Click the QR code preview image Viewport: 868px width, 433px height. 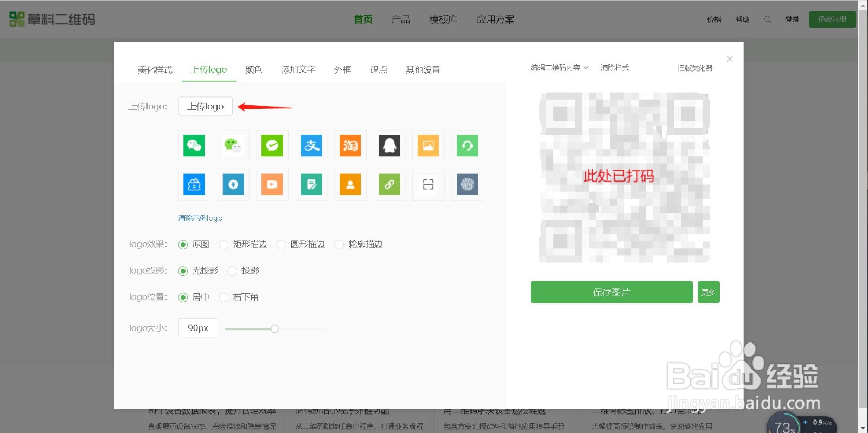[624, 178]
